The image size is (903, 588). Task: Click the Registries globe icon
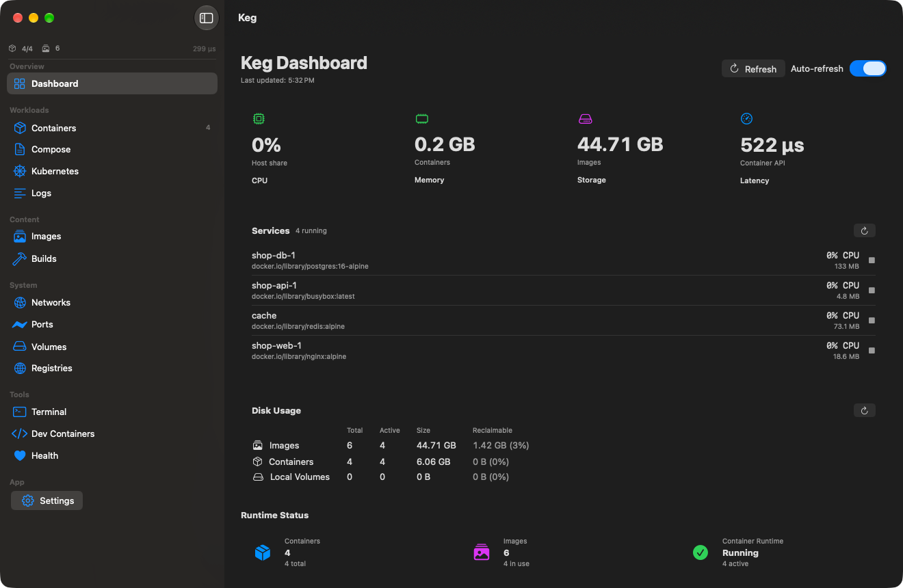click(20, 368)
